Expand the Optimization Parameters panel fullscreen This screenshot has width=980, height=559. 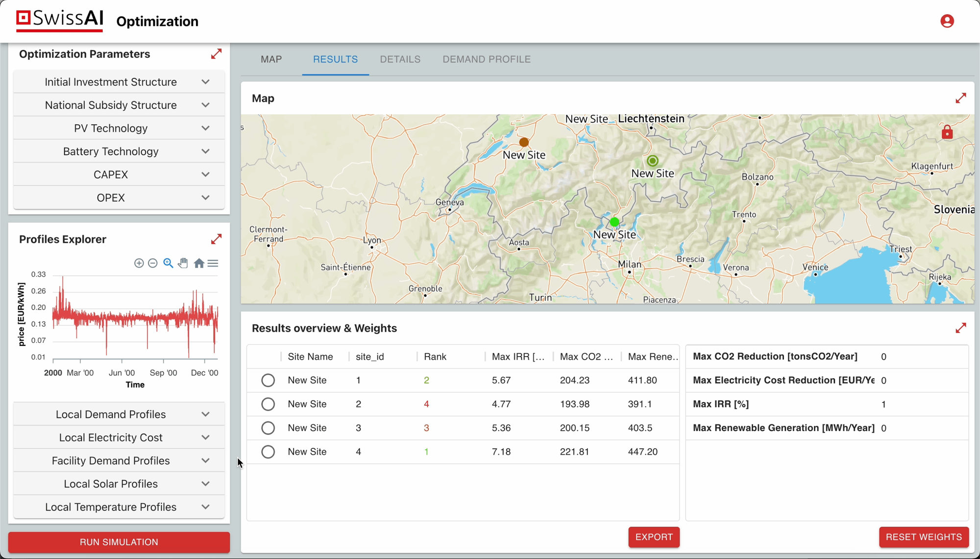coord(216,54)
